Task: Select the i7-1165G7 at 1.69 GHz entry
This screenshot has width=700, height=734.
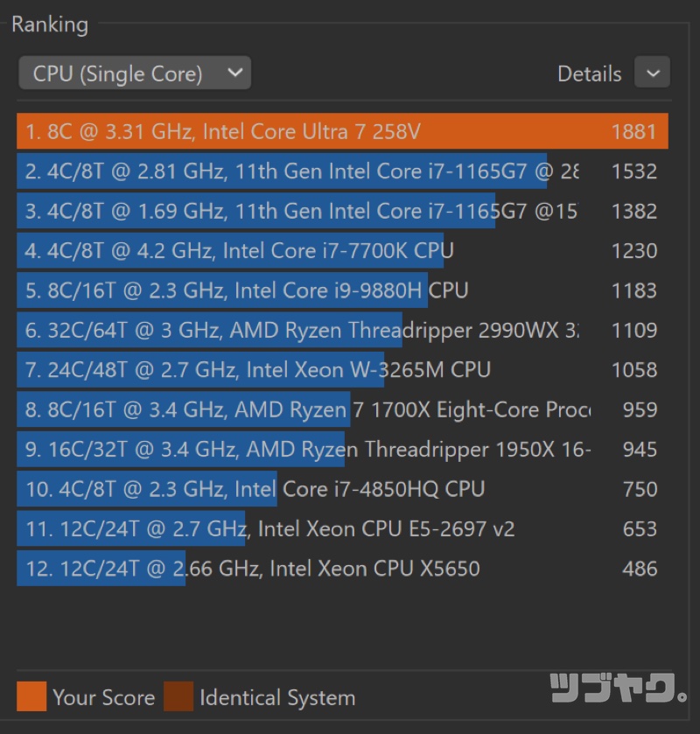Action: click(342, 211)
